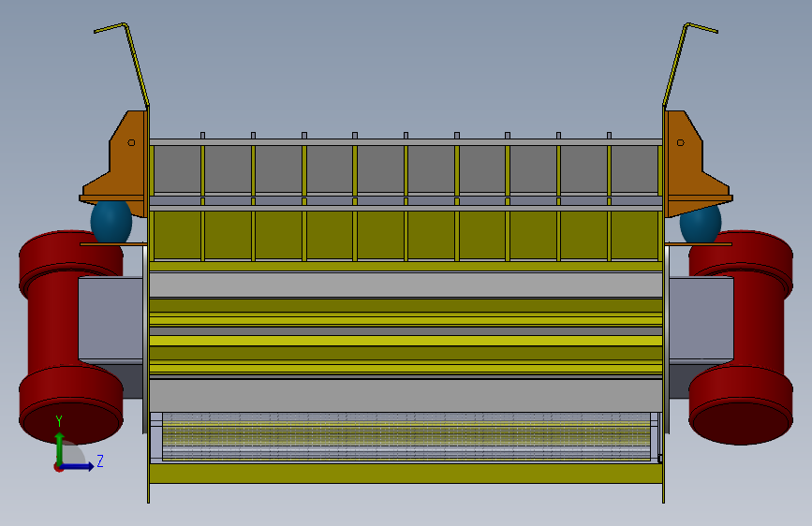
Task: Pick the left blue sphere part
Action: [111, 222]
